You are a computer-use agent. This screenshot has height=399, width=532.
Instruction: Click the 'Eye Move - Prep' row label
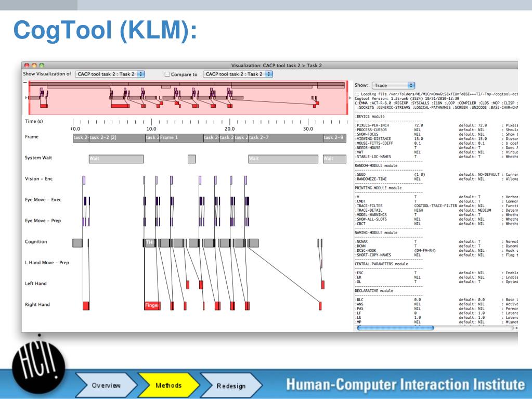(43, 221)
